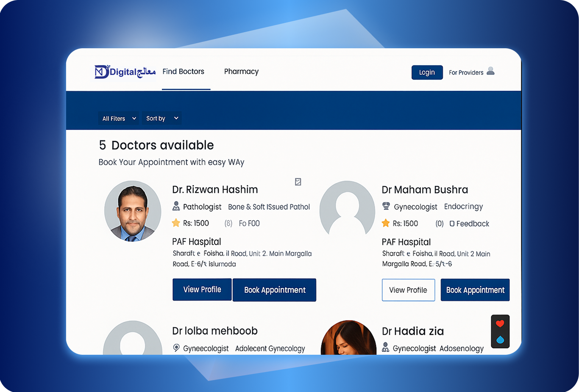
Task: Expand the All Filters dropdown
Action: (x=119, y=119)
